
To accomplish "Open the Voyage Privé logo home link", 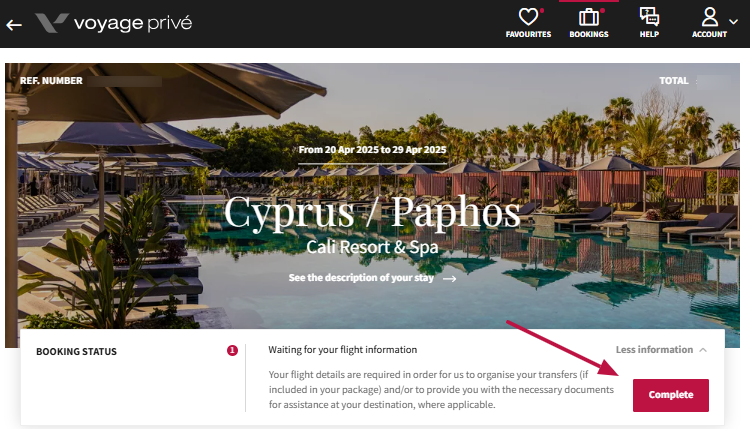I will [x=114, y=23].
